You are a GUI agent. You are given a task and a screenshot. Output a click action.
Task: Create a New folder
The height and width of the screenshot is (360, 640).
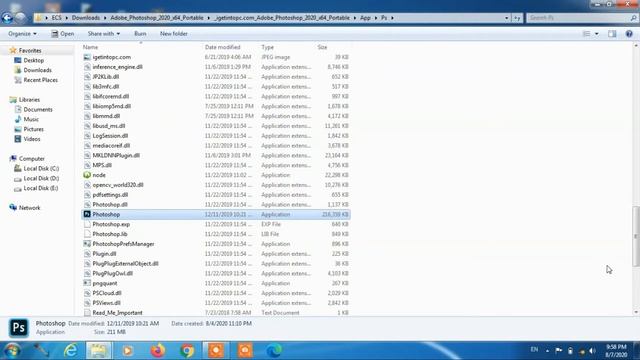pyautogui.click(x=173, y=33)
